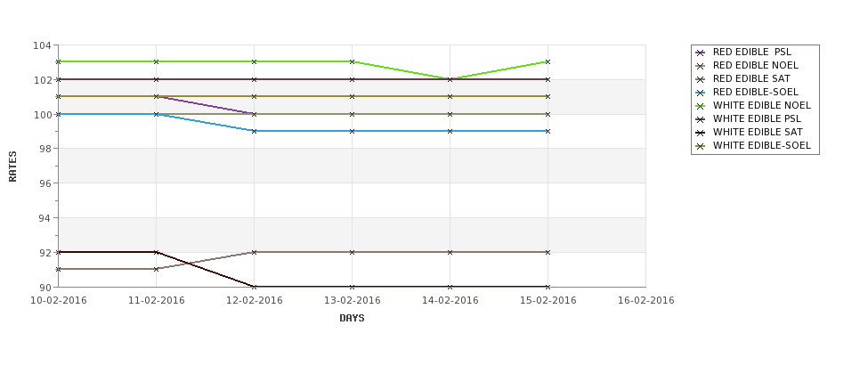
Task: Click the WHITE EDIBLE-SOEL legend marker
Action: coord(701,146)
